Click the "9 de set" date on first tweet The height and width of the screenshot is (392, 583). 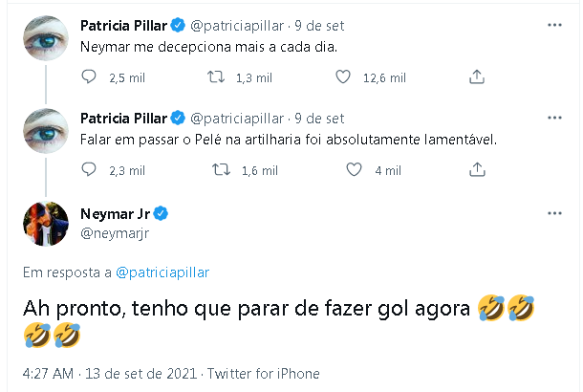coord(320,24)
